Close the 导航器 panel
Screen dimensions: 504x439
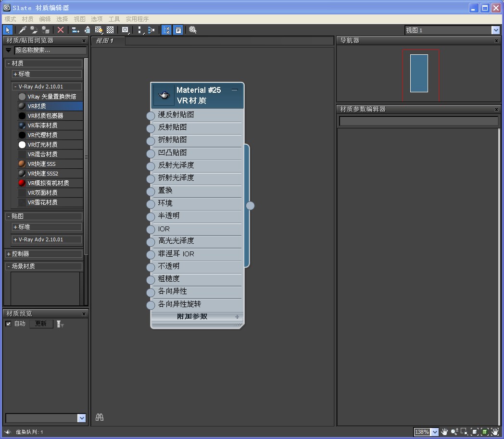[496, 41]
